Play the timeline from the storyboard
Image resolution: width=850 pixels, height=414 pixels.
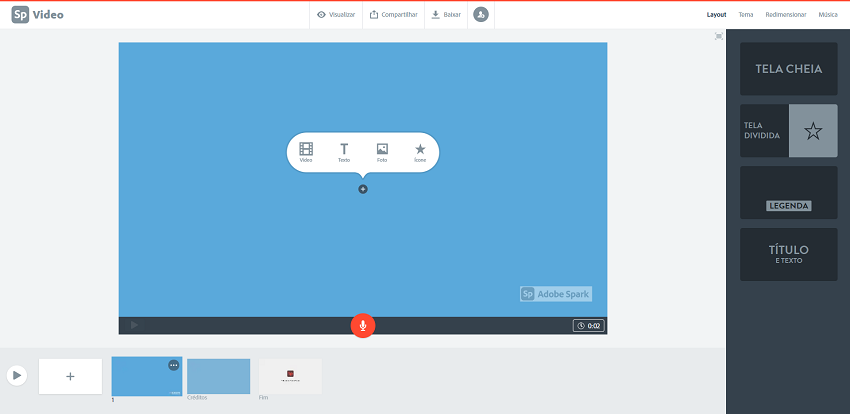coord(17,375)
